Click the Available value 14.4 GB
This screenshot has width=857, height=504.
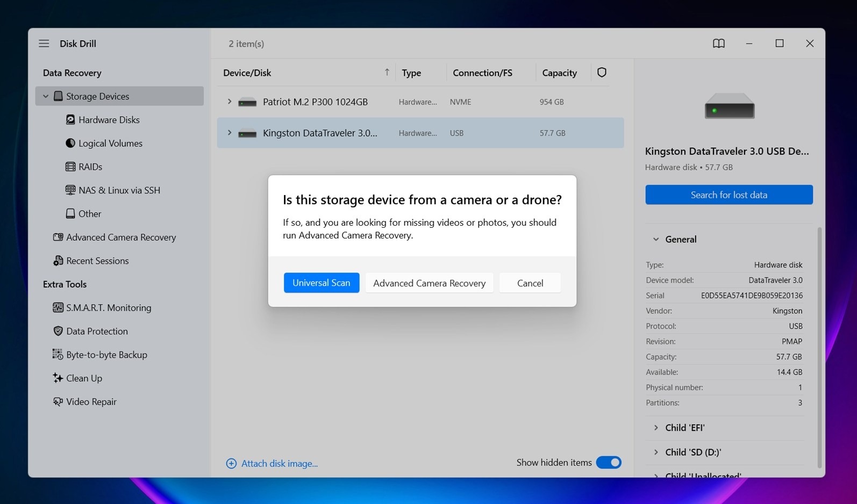(789, 372)
